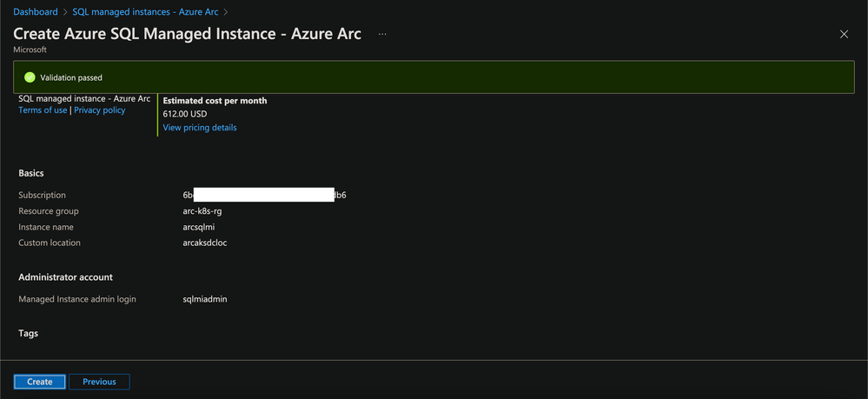
Task: Select the 612.00 USD cost value
Action: (x=185, y=114)
